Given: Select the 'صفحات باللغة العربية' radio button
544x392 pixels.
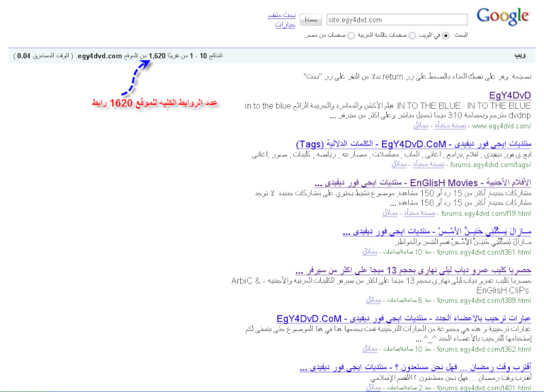Looking at the screenshot, I should click(412, 35).
